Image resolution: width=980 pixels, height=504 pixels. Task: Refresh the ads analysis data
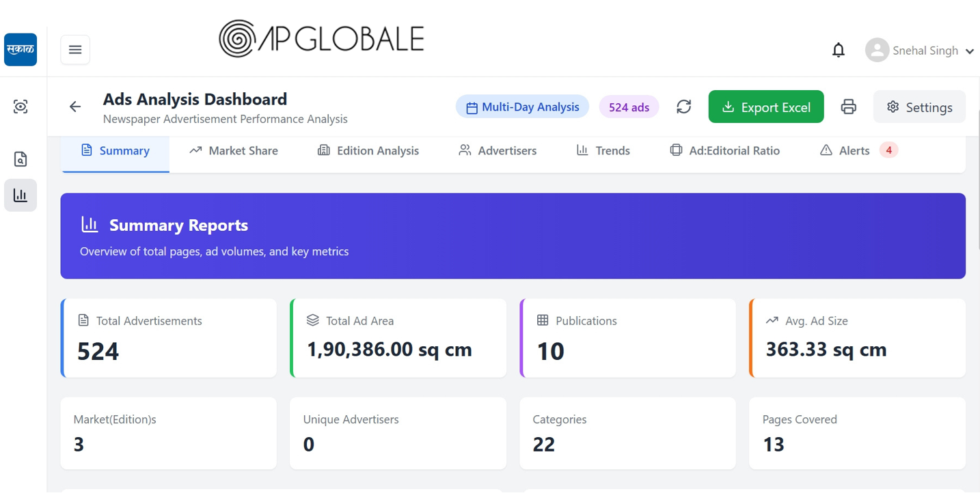coord(683,107)
